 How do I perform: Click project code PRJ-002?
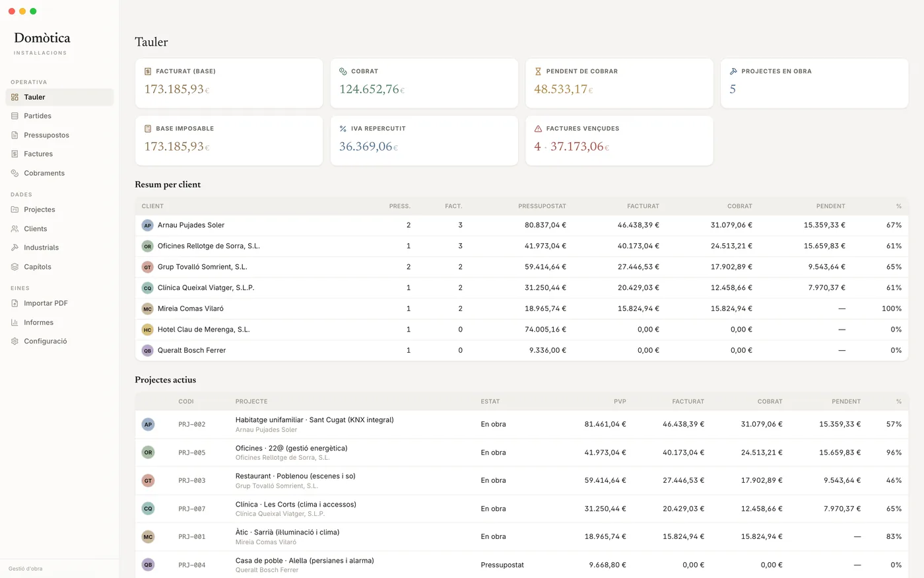(192, 425)
